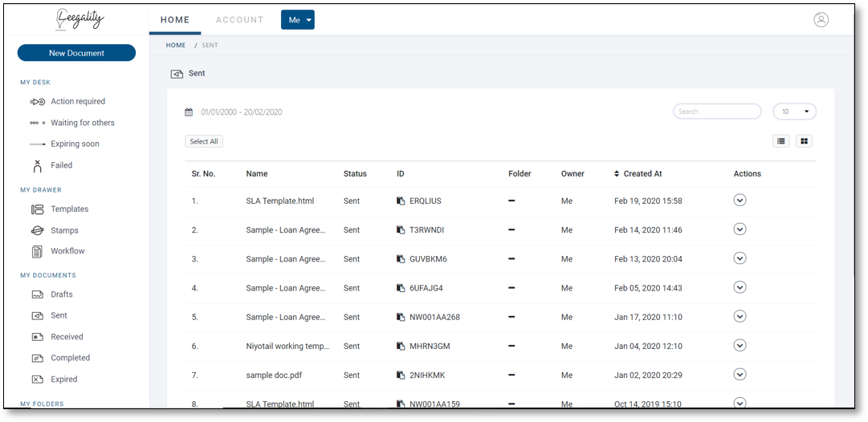Click the Drafts icon
This screenshot has width=868, height=422.
pyautogui.click(x=38, y=294)
